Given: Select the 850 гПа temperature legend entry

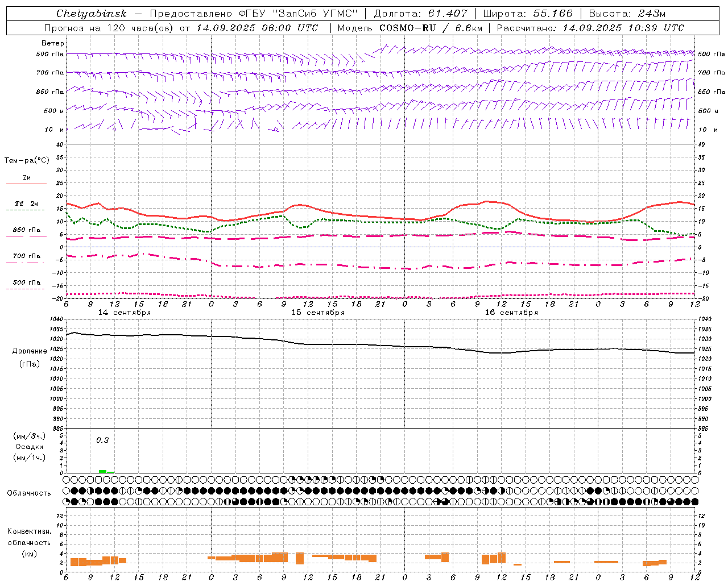Looking at the screenshot, I should point(27,230).
